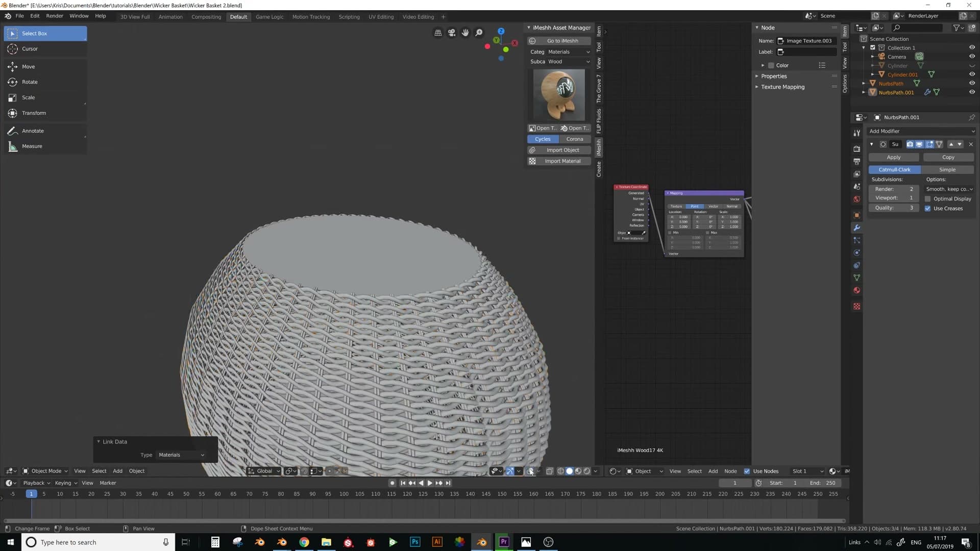Disable the Use Creases checkbox
This screenshot has height=551, width=980.
928,208
